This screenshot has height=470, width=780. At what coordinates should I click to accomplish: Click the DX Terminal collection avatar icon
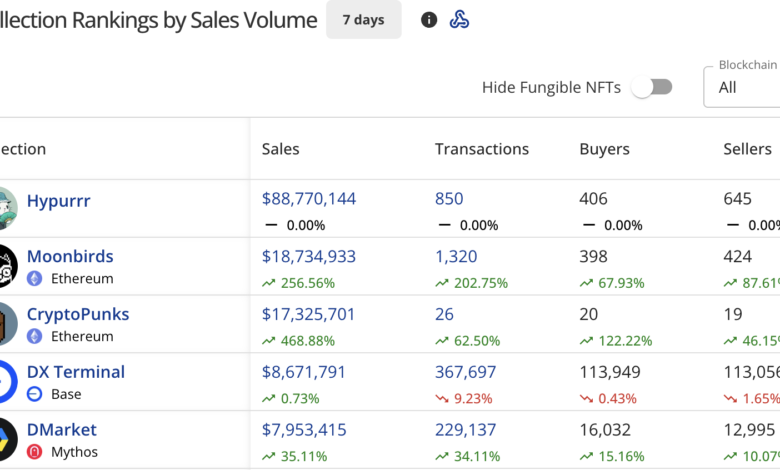coord(6,382)
